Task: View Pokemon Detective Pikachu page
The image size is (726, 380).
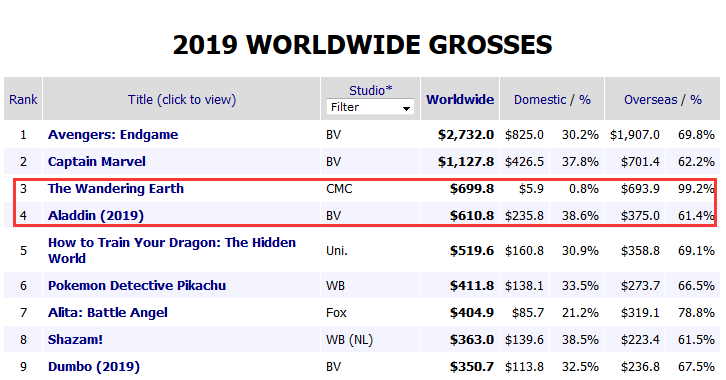Action: point(137,286)
